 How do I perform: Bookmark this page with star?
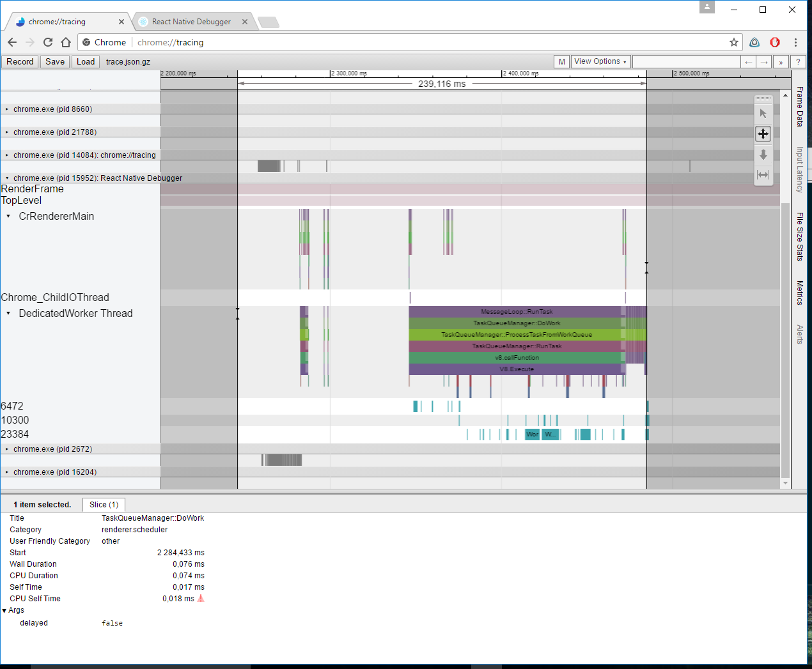click(x=733, y=42)
